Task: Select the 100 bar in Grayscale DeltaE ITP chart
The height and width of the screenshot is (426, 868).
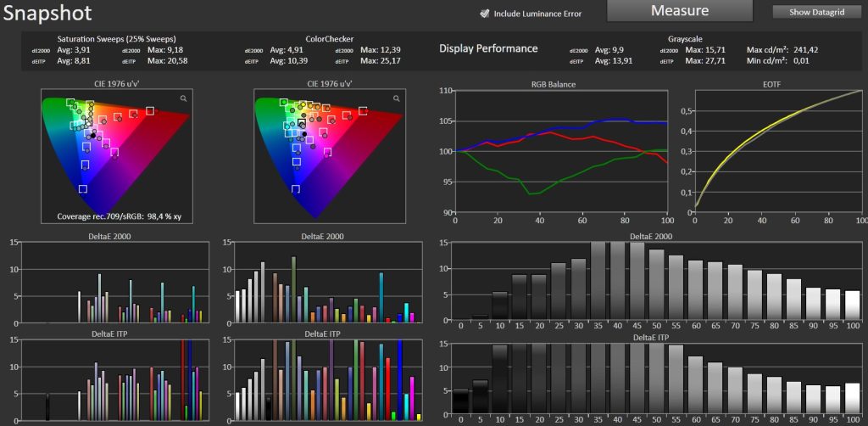Action: point(853,400)
